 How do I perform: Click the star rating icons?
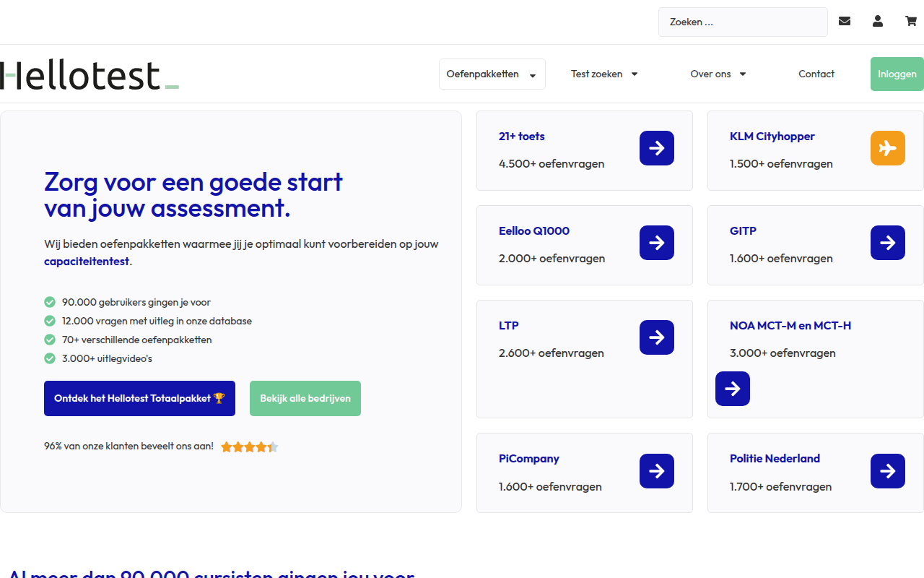click(249, 447)
